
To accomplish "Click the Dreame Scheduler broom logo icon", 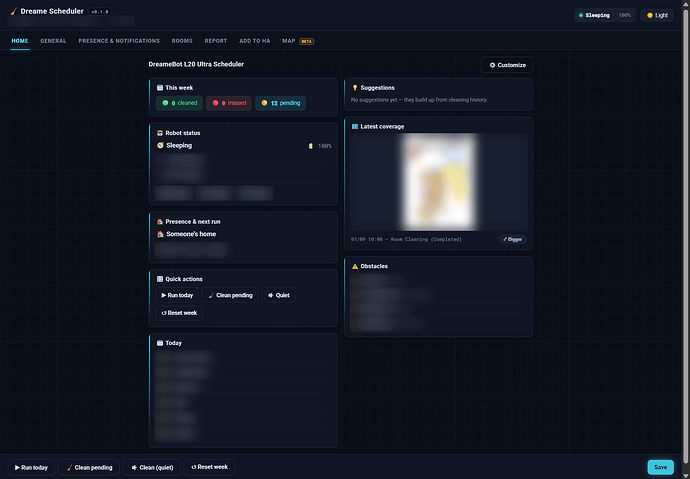I will point(14,11).
